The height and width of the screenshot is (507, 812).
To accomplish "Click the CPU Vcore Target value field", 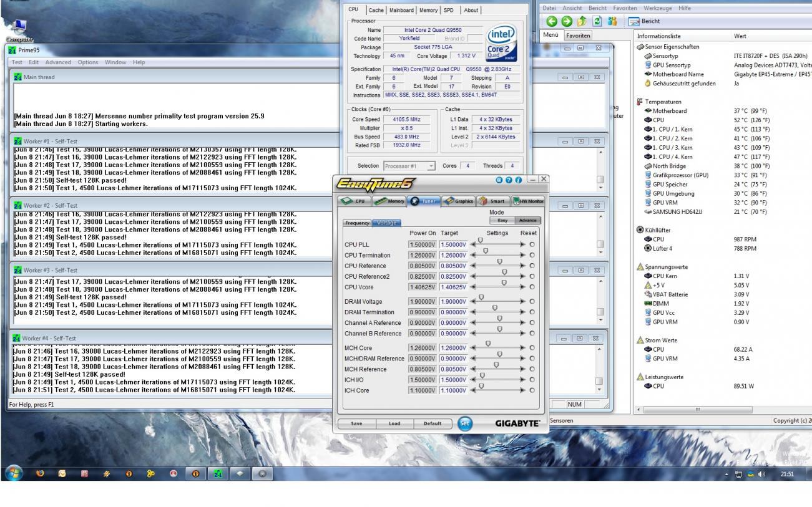I will [x=454, y=287].
